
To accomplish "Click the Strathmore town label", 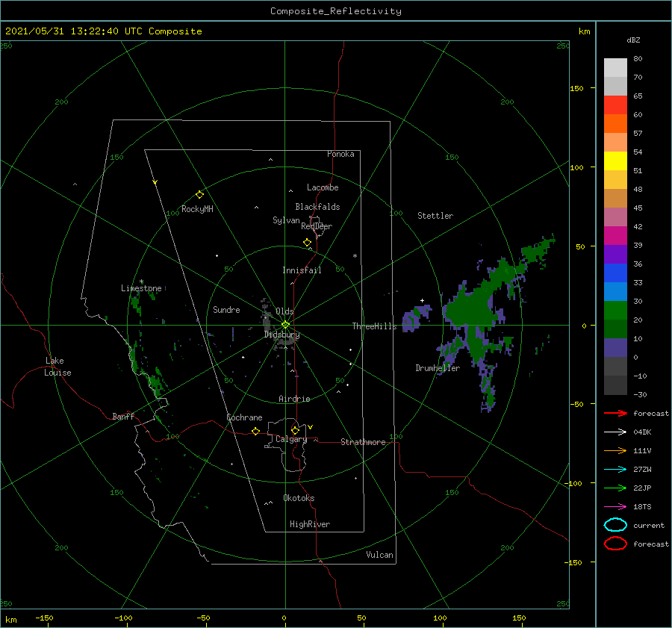I will tap(363, 442).
